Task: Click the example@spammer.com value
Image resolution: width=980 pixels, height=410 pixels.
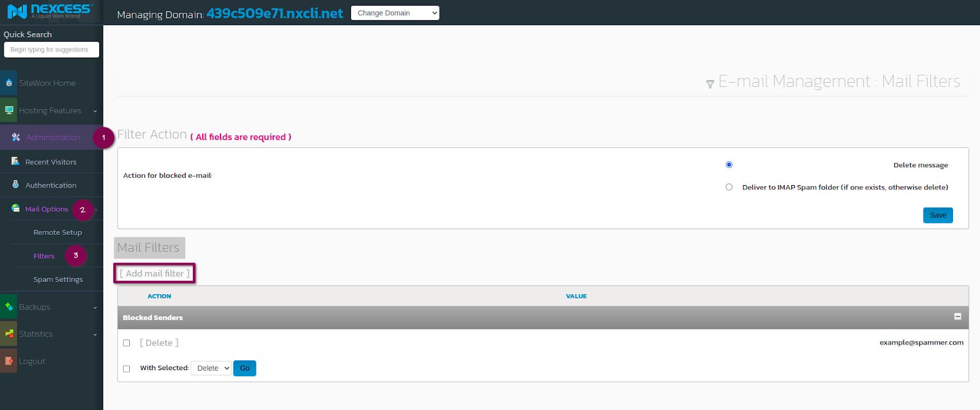Action: pos(921,343)
